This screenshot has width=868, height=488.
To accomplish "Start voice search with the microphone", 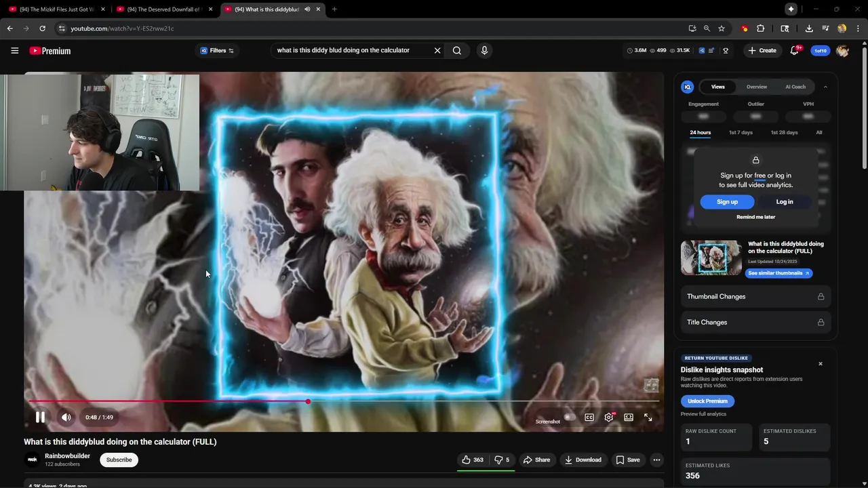I will point(484,50).
